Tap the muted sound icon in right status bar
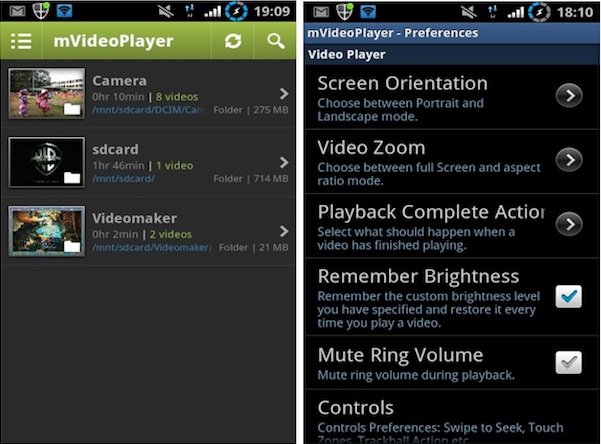This screenshot has height=444, width=601. click(x=469, y=12)
